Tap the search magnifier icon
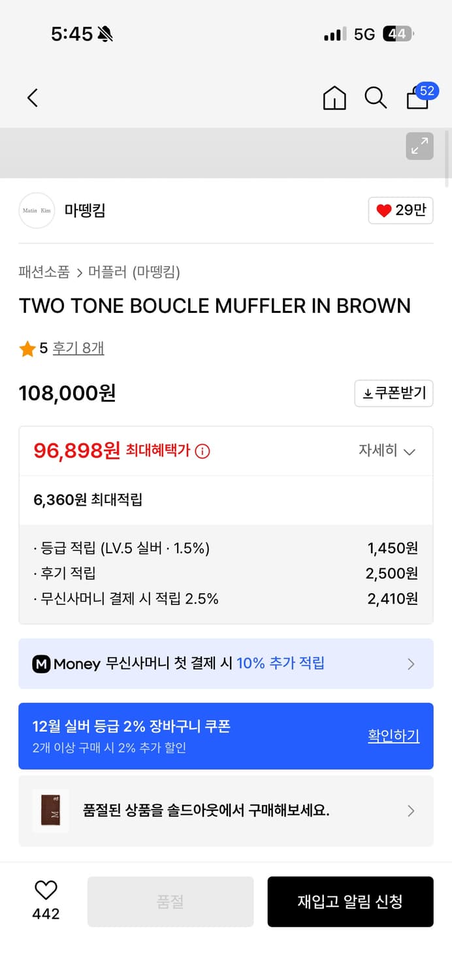The width and height of the screenshot is (452, 980). [376, 97]
